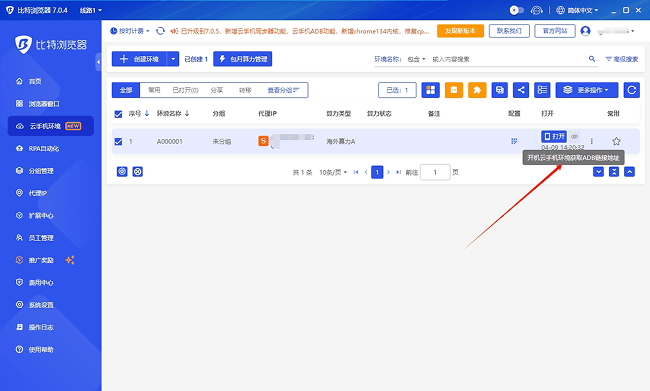
Task: Click the sync refresh icon beside 按时计费
Action: click(x=160, y=31)
